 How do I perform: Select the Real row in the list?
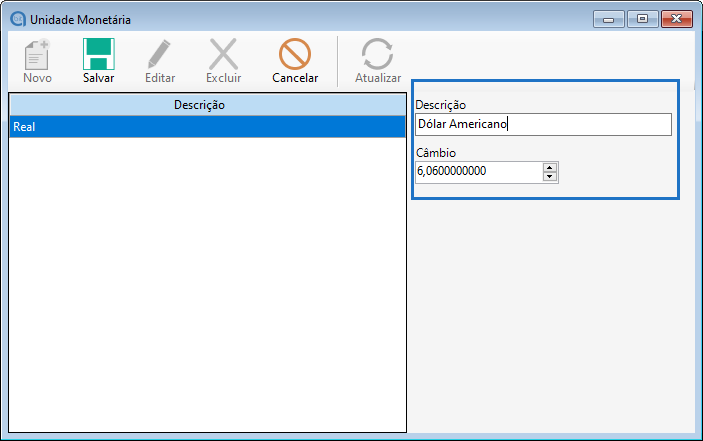click(207, 127)
